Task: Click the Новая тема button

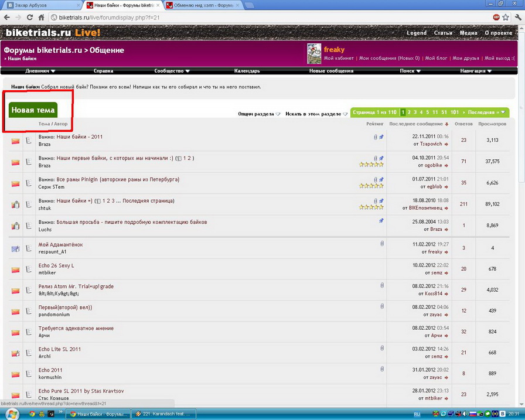Action: pyautogui.click(x=33, y=110)
